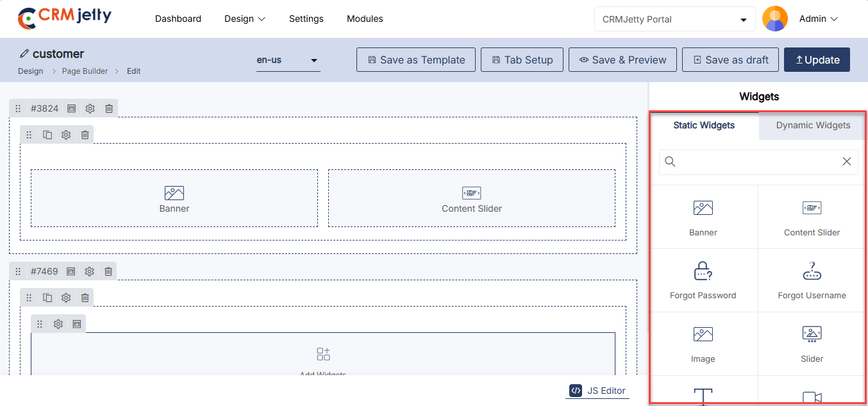This screenshot has height=406, width=868.
Task: Open the Admin user menu
Action: pyautogui.click(x=818, y=19)
